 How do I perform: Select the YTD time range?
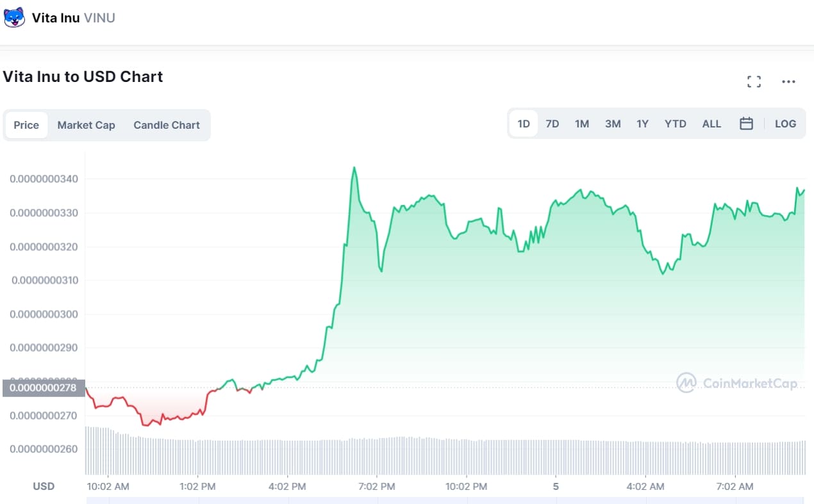tap(676, 124)
